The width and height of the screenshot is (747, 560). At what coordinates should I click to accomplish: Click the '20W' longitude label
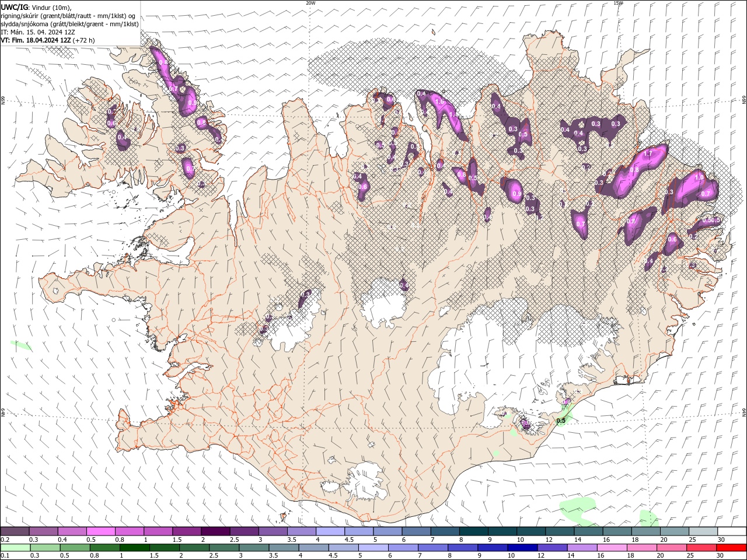[310, 3]
